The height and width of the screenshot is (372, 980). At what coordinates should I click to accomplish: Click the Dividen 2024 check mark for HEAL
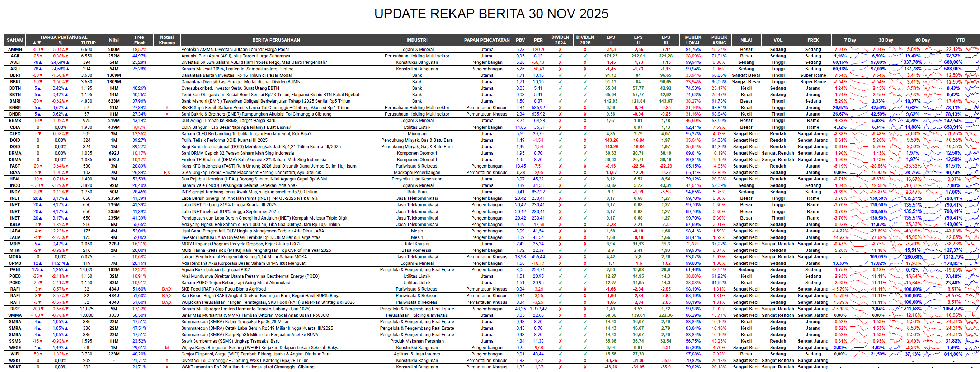click(560, 179)
